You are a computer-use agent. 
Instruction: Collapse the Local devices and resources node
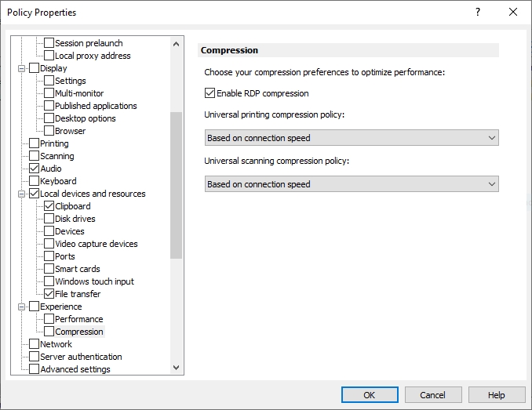(21, 194)
